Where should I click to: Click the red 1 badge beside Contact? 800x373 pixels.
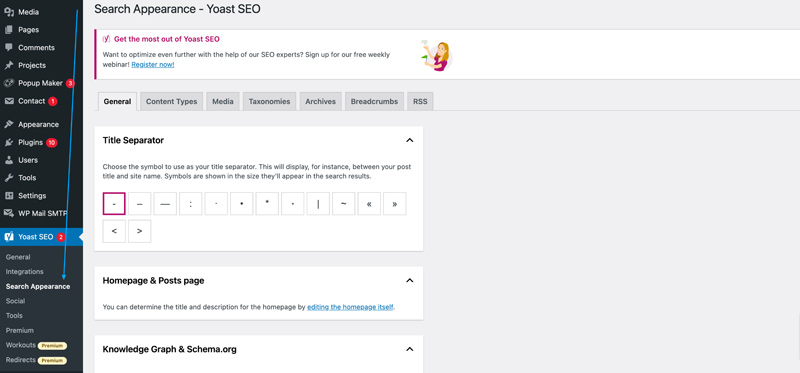(x=53, y=101)
